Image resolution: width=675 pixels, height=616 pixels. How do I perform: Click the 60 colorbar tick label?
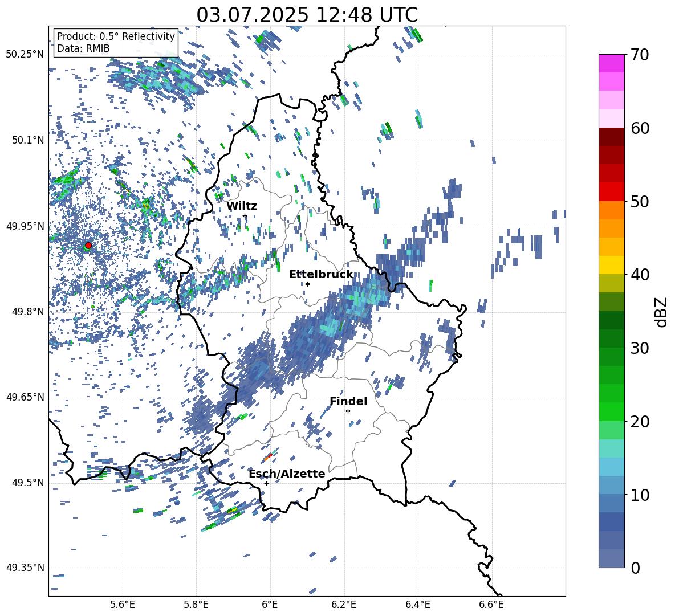tap(640, 128)
